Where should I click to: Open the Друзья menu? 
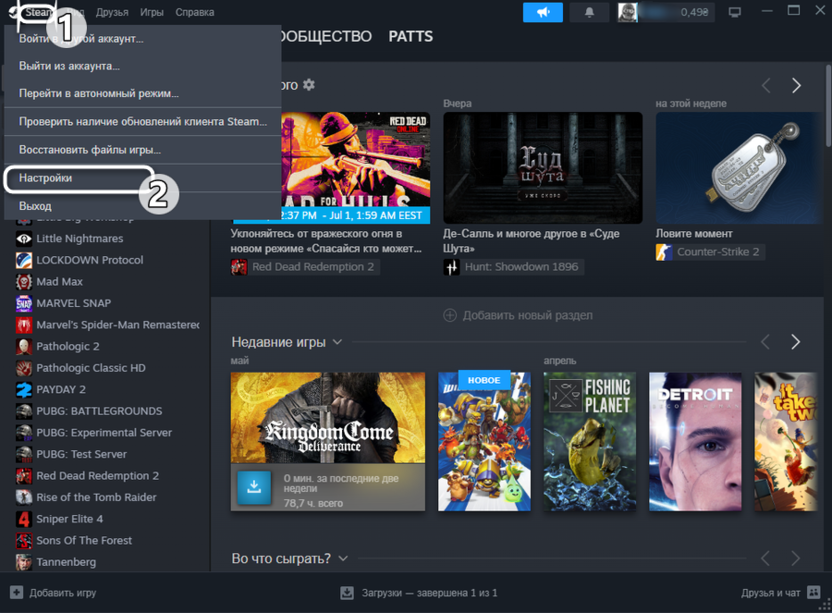pyautogui.click(x=112, y=12)
